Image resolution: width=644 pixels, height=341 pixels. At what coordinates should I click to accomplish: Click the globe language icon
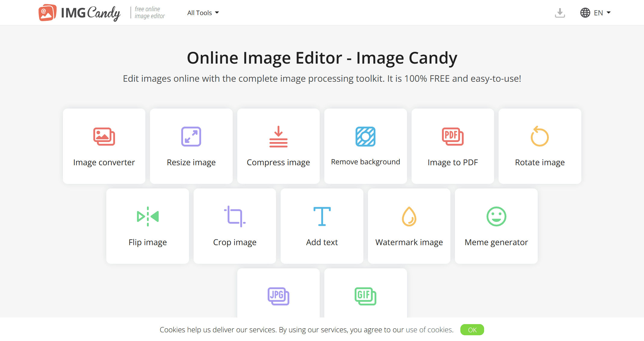coord(585,13)
